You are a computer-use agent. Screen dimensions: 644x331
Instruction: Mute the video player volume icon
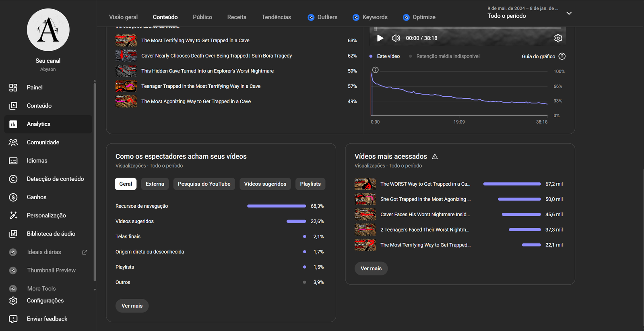(396, 38)
